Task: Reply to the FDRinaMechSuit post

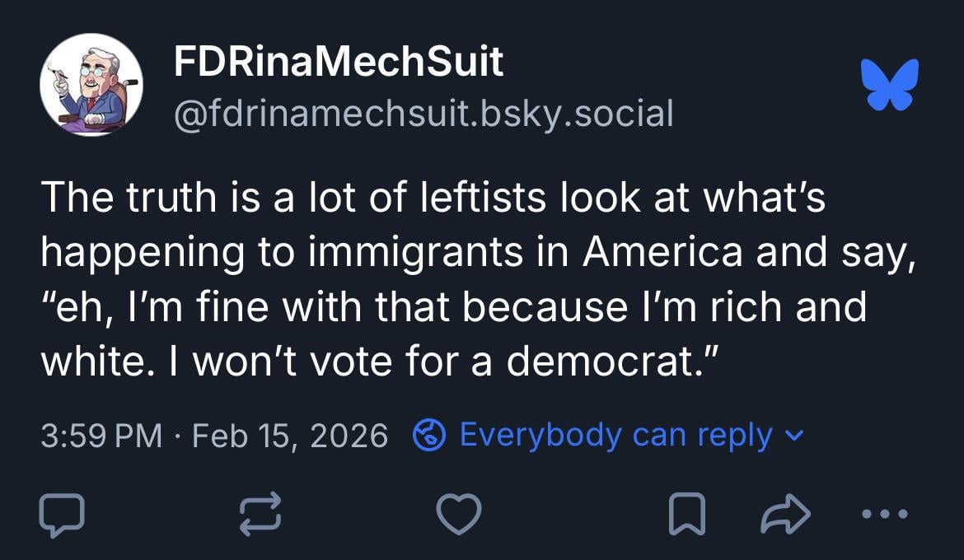Action: [x=62, y=515]
